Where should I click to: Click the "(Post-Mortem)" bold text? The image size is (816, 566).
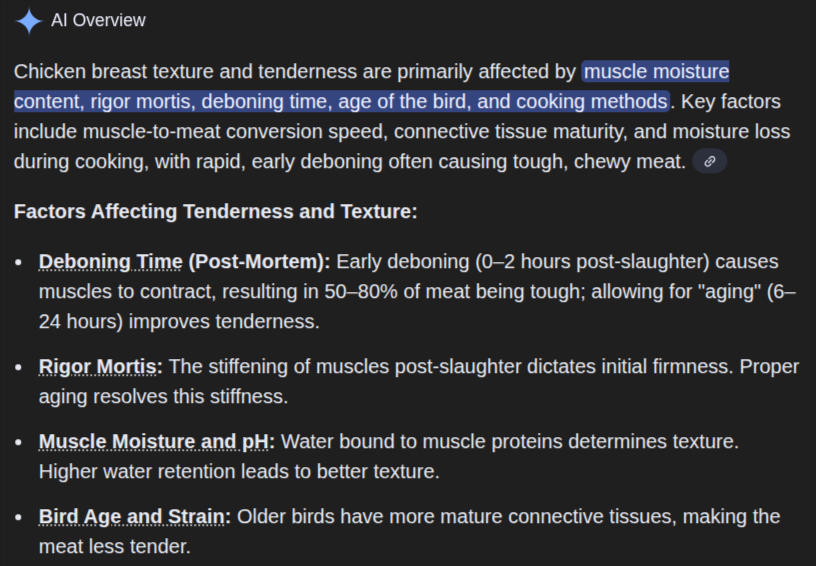(x=259, y=261)
